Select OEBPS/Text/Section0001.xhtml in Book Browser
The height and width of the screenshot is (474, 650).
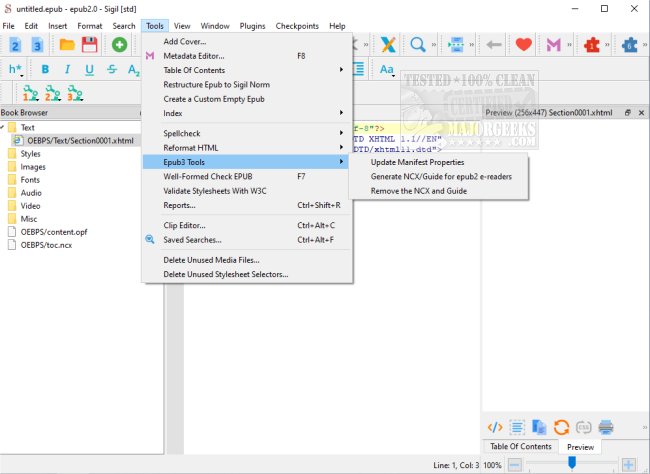80,141
